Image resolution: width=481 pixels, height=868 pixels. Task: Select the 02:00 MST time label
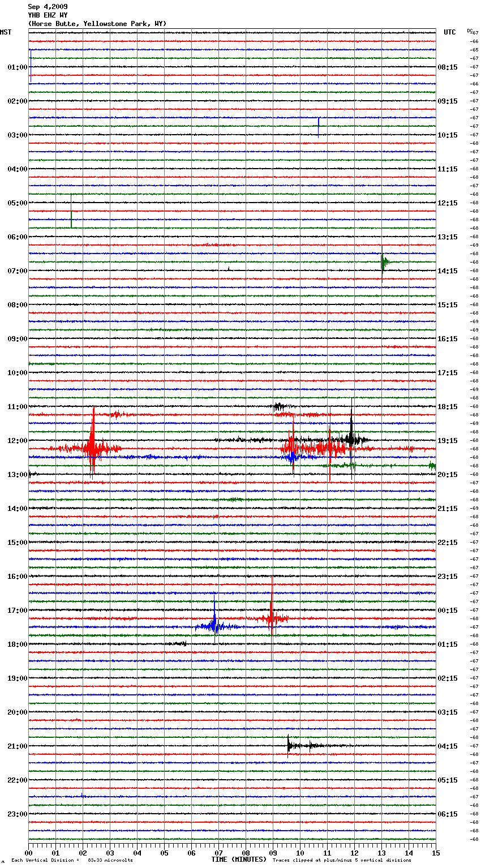pyautogui.click(x=18, y=101)
